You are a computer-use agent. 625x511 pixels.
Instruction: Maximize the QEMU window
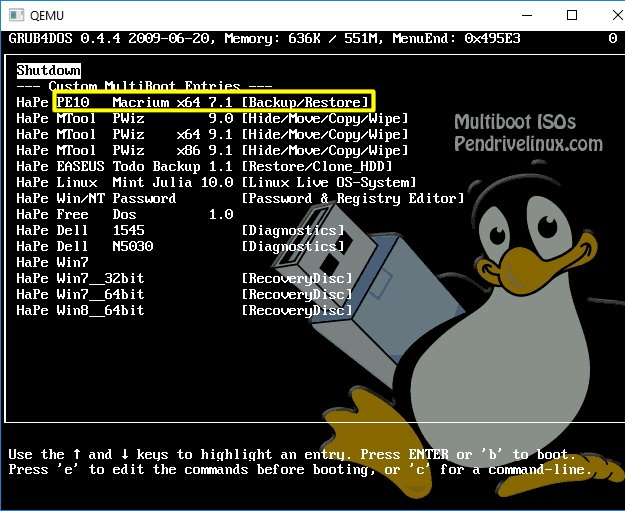(572, 16)
